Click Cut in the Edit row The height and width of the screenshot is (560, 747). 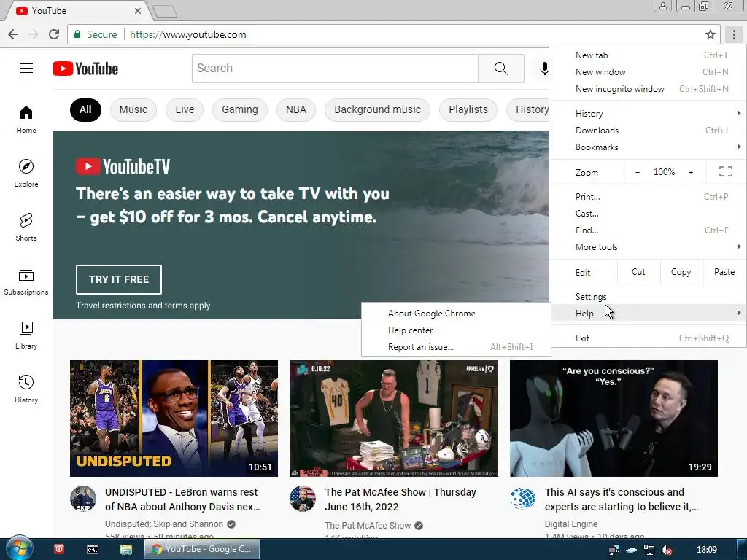click(x=638, y=272)
